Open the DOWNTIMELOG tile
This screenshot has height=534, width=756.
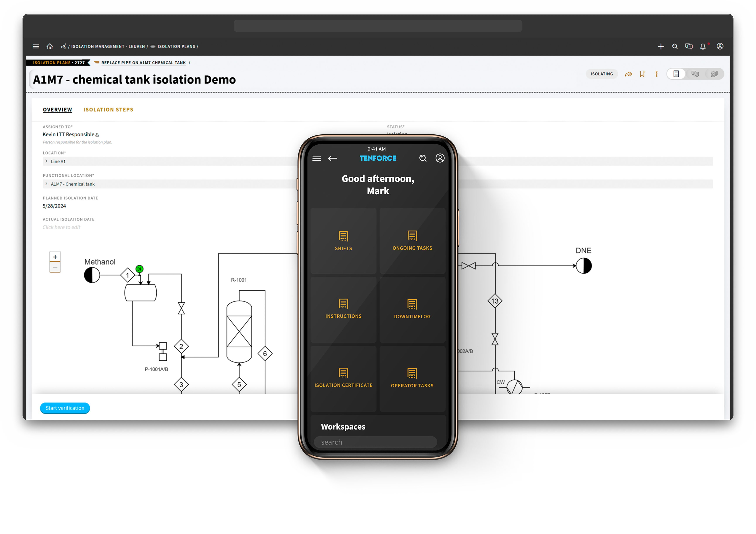click(412, 310)
